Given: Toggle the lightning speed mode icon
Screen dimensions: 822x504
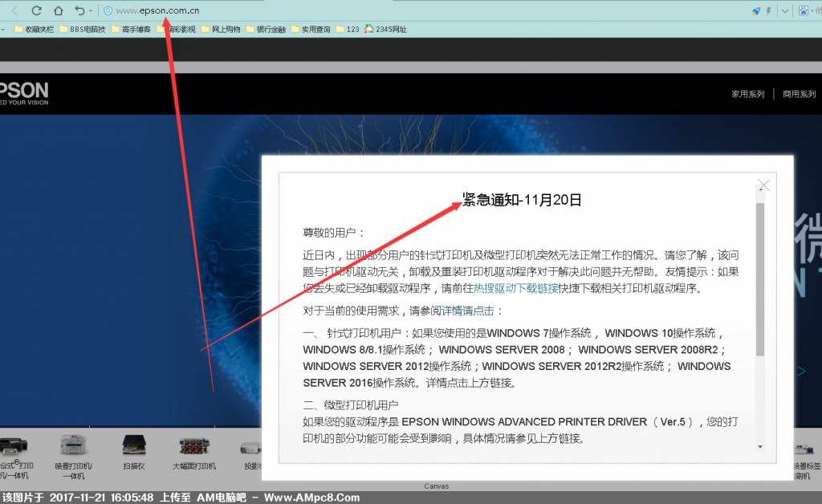Looking at the screenshot, I should tap(768, 10).
